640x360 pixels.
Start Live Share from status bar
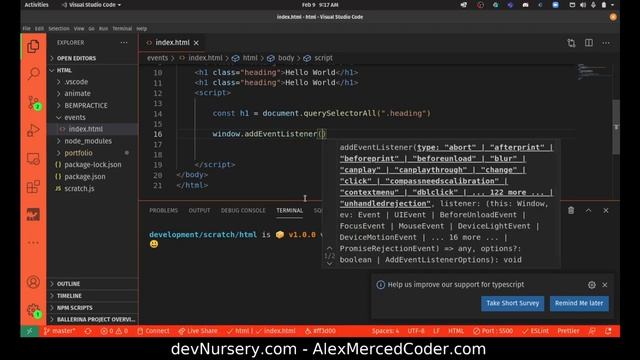point(198,331)
